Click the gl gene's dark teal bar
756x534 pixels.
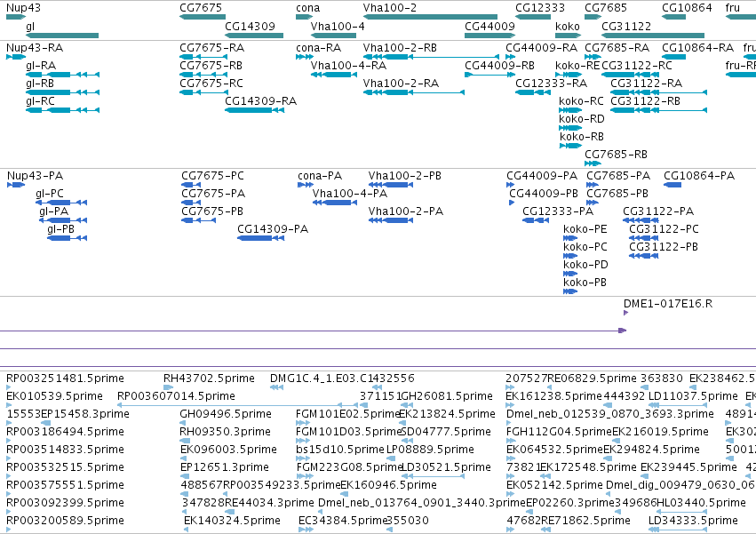tap(62, 36)
